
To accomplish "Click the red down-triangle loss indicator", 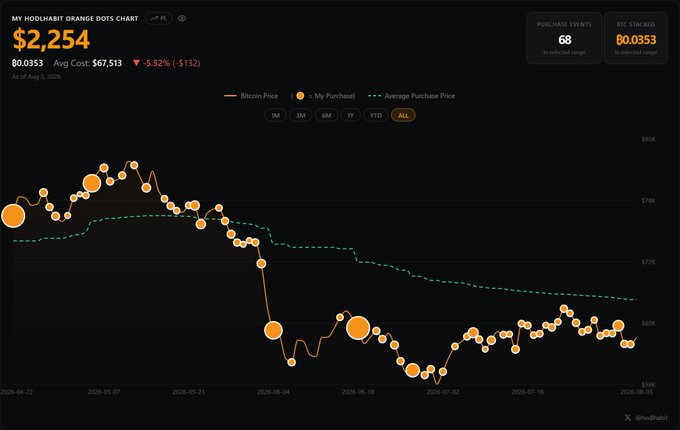I will (136, 63).
